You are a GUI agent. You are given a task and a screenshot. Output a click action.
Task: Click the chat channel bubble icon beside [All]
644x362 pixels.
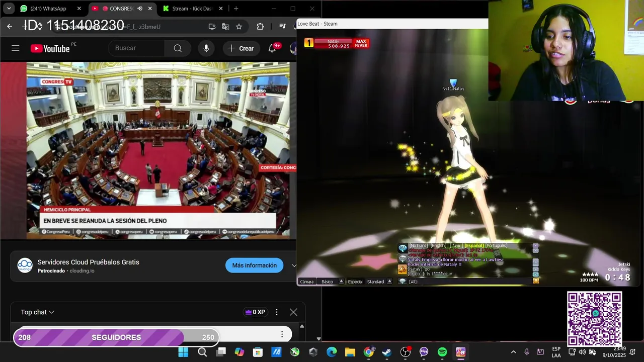pyautogui.click(x=402, y=282)
